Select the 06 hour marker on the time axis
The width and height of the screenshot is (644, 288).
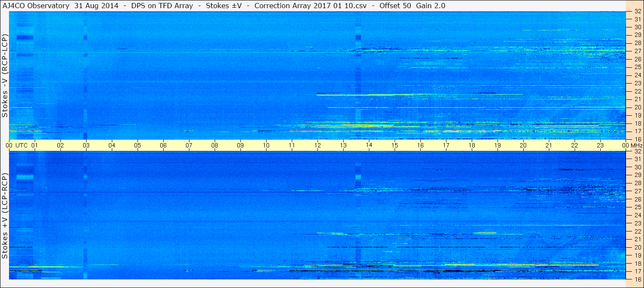[x=163, y=145]
